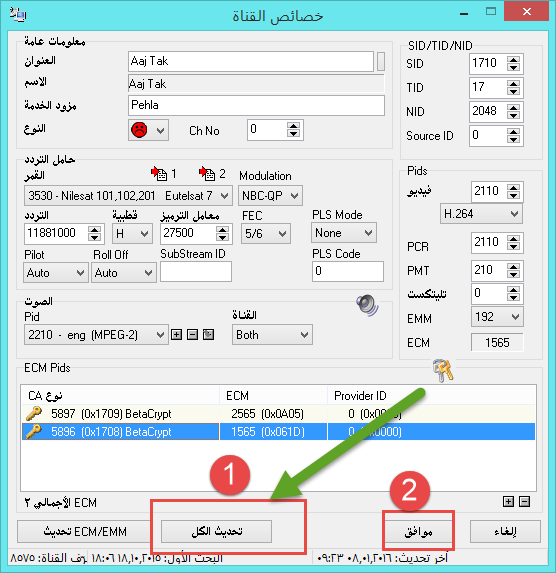Click the speaker icon in audio section
556x573 pixels.
pos(367,305)
